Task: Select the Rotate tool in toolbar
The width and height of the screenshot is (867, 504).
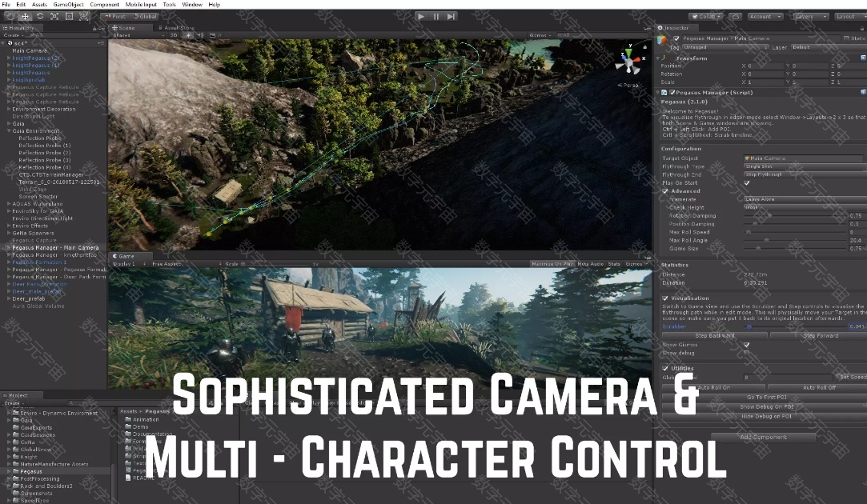Action: [40, 16]
